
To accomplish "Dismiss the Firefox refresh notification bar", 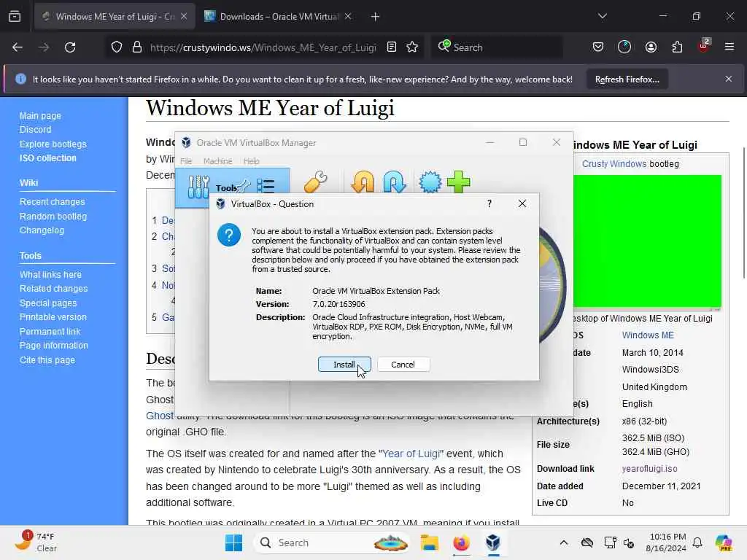I will [729, 79].
